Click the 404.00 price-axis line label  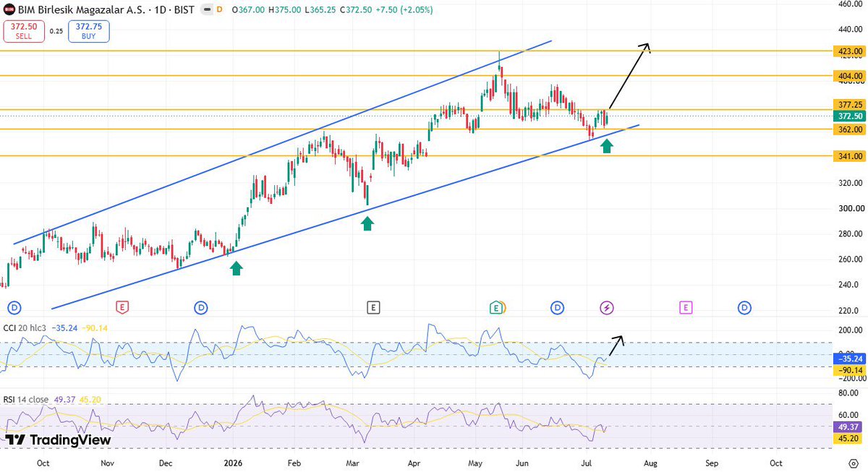point(848,75)
